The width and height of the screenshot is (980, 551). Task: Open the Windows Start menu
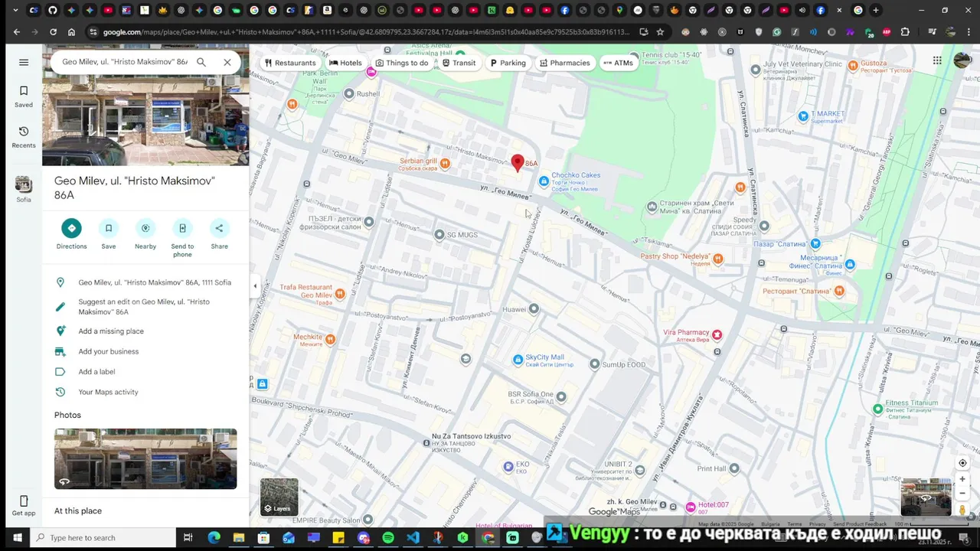[x=17, y=538]
